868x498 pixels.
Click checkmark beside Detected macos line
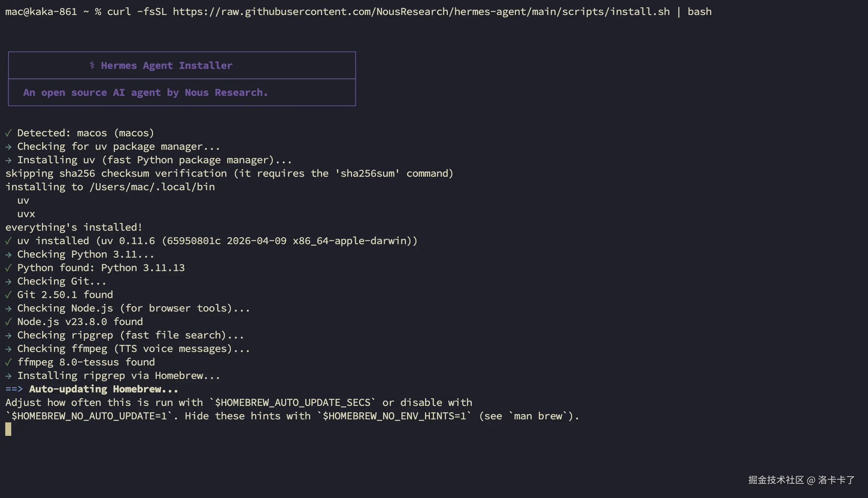click(8, 133)
